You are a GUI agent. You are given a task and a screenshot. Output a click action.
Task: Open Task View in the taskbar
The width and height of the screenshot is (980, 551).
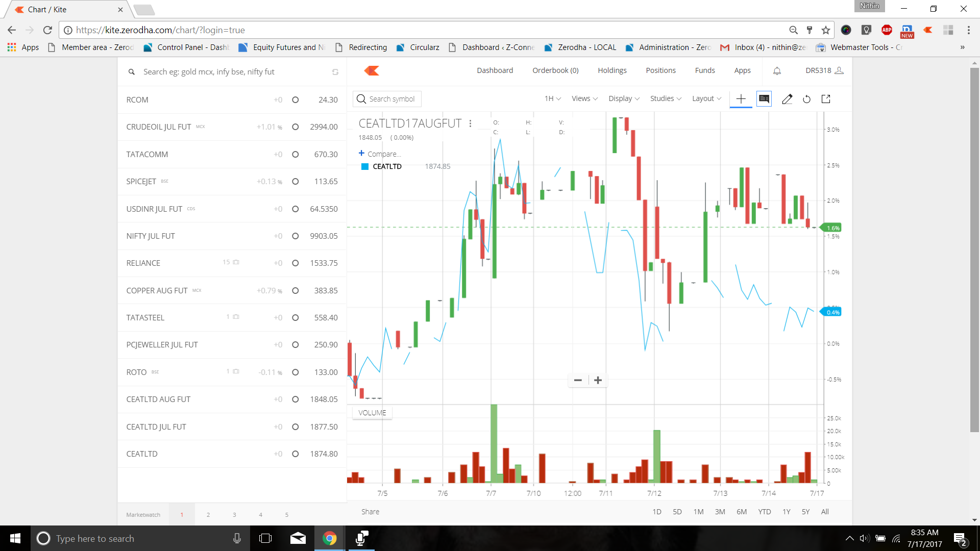click(265, 538)
